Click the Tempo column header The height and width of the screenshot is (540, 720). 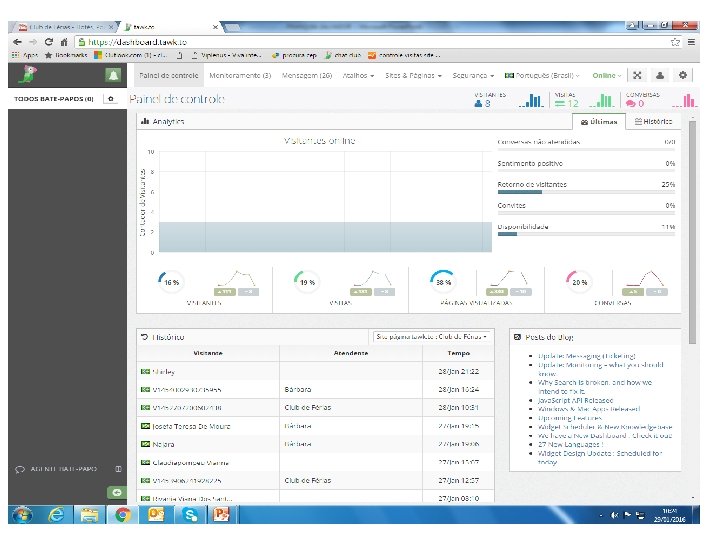pos(458,353)
